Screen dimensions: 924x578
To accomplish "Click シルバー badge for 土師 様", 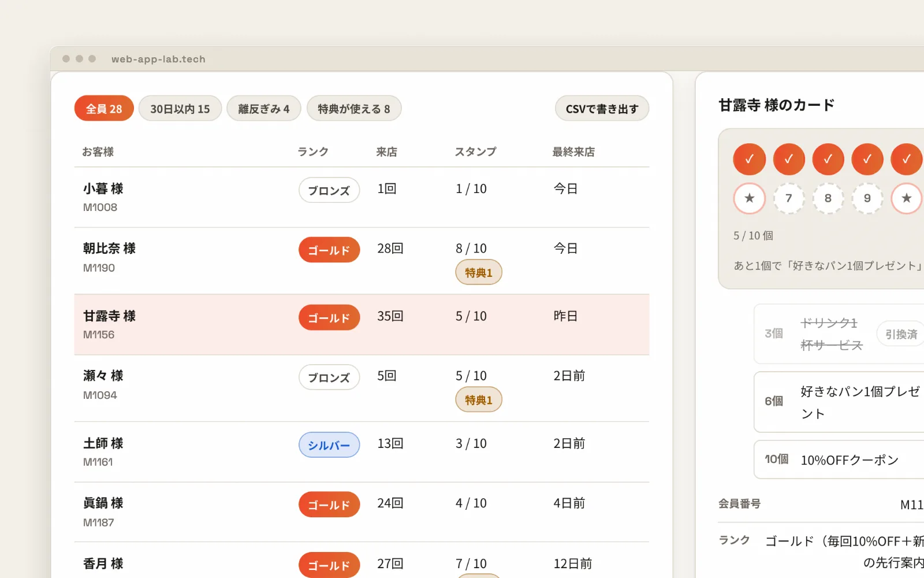I will (x=329, y=445).
